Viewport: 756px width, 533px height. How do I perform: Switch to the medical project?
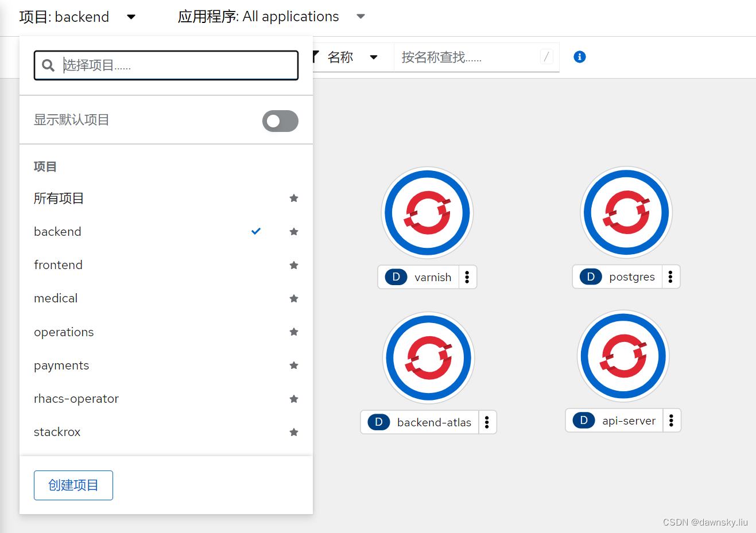pyautogui.click(x=56, y=298)
